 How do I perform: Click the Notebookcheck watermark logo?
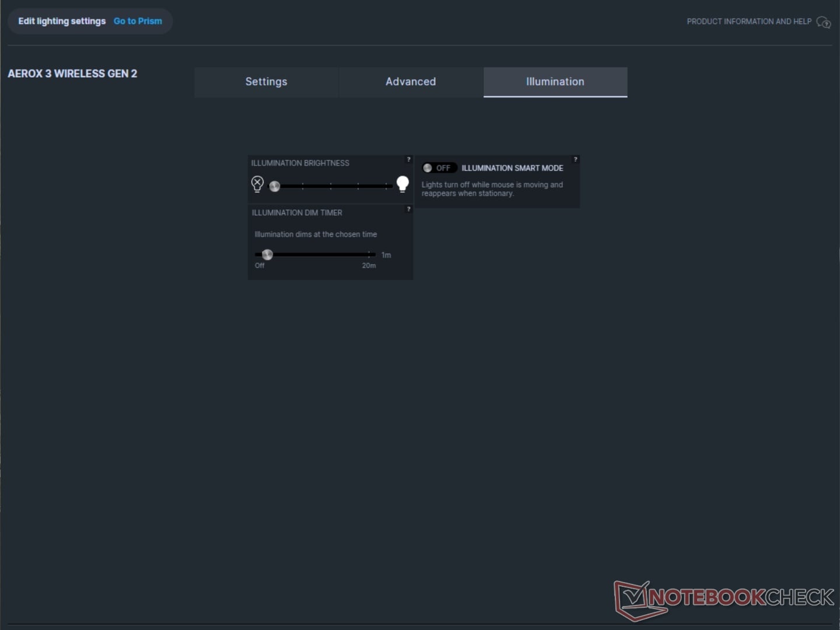(x=724, y=600)
